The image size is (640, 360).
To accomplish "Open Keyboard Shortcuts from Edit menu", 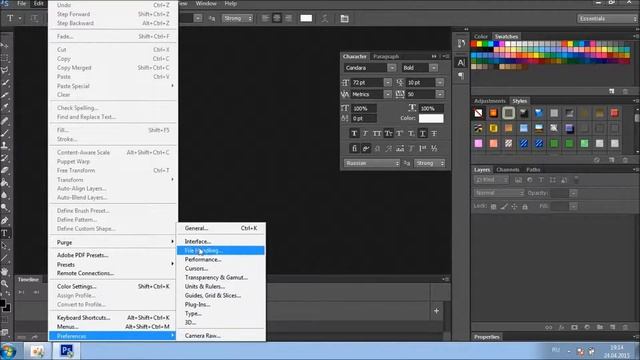I will coord(113,318).
